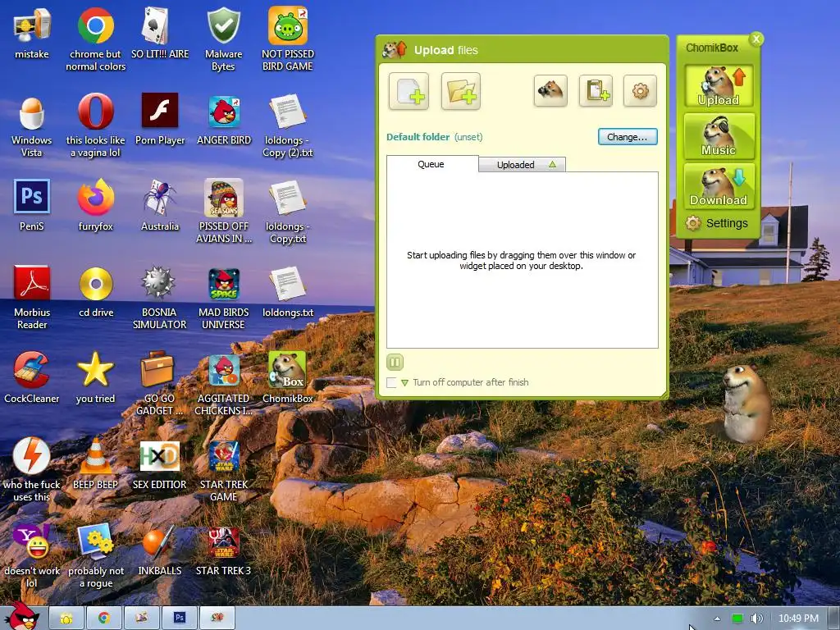
Task: Select the STAR TREK 3 icon
Action: [x=223, y=550]
